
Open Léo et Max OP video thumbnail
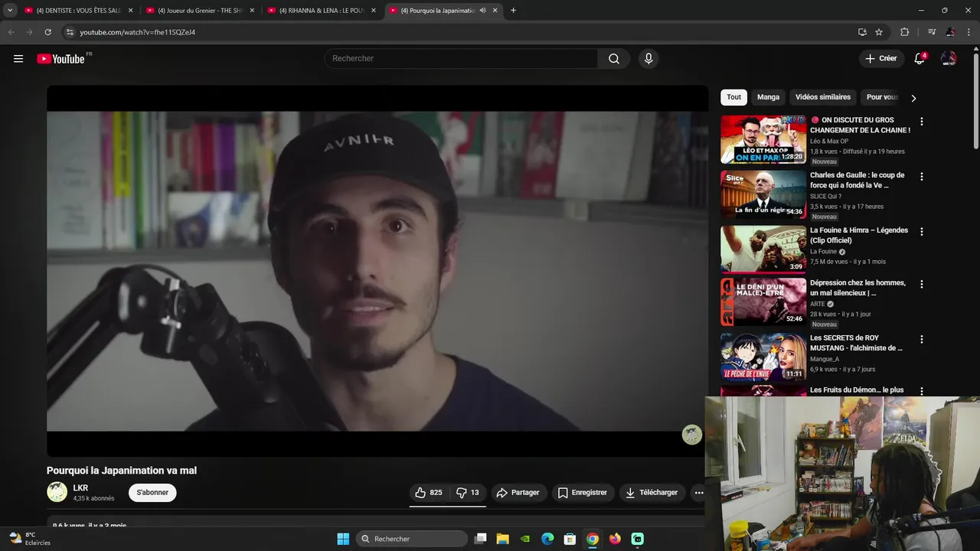763,139
